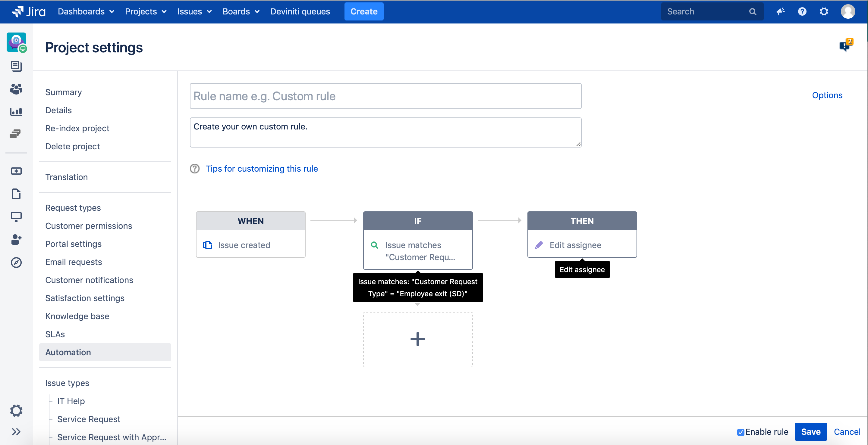The height and width of the screenshot is (445, 868).
Task: Select Automation in settings menu
Action: (68, 352)
